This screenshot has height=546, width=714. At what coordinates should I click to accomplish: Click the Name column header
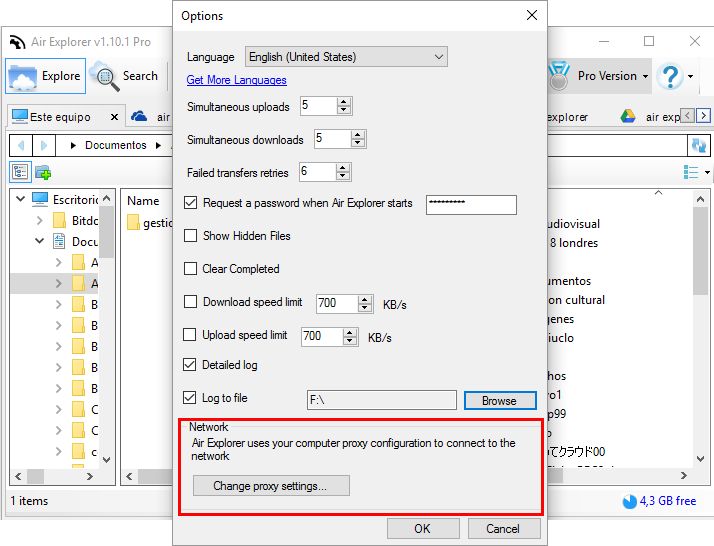(x=143, y=201)
